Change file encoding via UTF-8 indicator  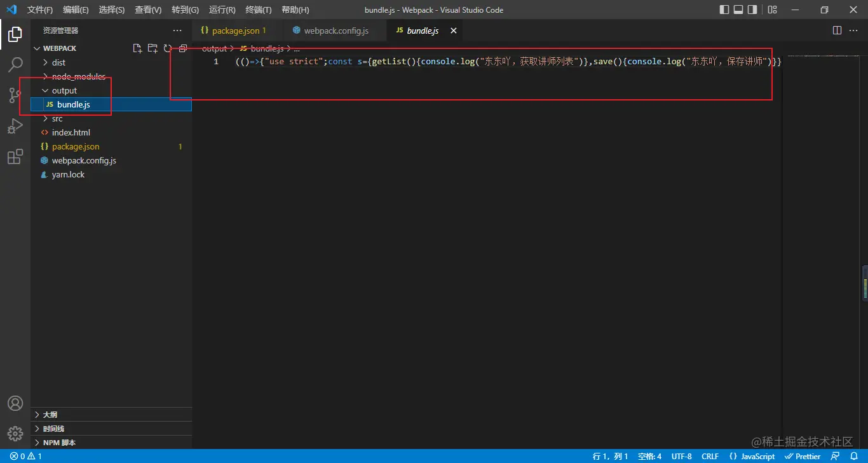[682, 456]
